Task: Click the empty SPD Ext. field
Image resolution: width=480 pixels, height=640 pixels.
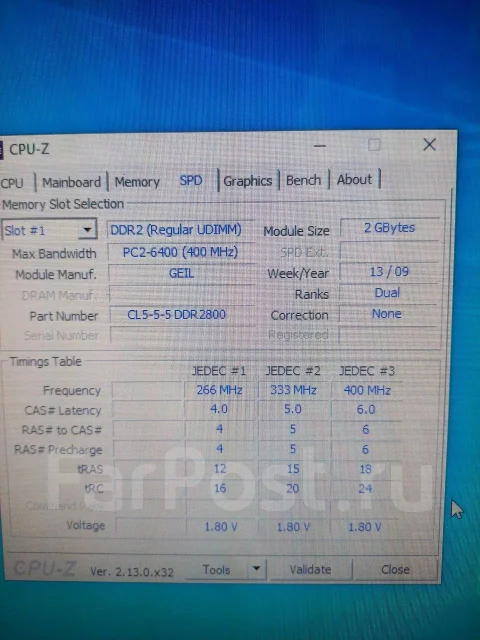Action: point(389,251)
